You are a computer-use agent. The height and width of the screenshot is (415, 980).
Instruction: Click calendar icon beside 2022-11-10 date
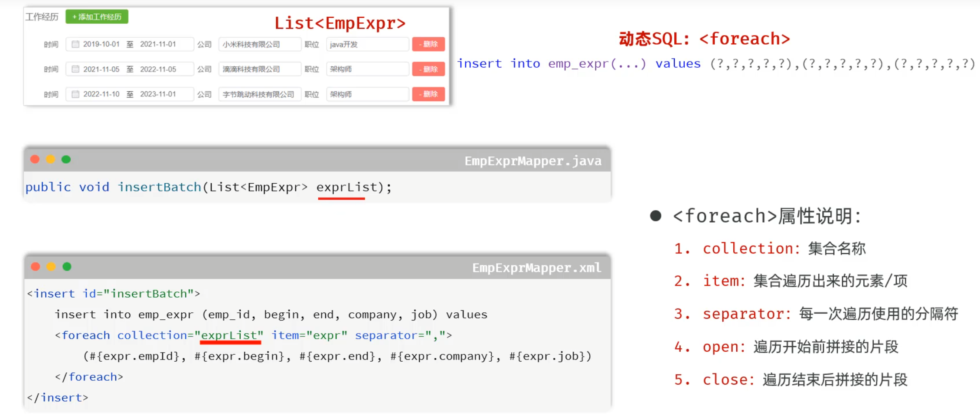click(75, 94)
